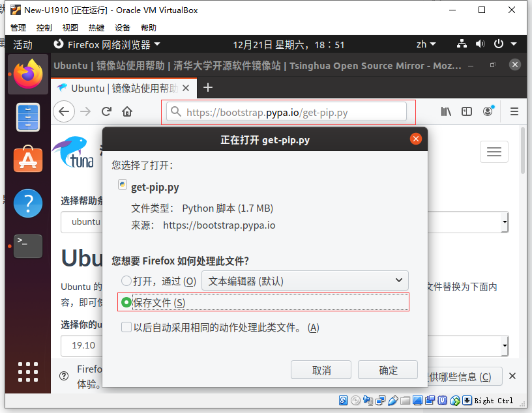This screenshot has width=532, height=413.
Task: Click the notification bar's (C) button
Action: [464, 377]
